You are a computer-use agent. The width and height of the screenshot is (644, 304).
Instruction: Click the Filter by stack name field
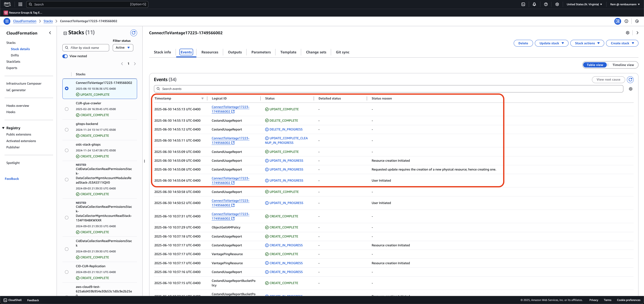coord(86,48)
